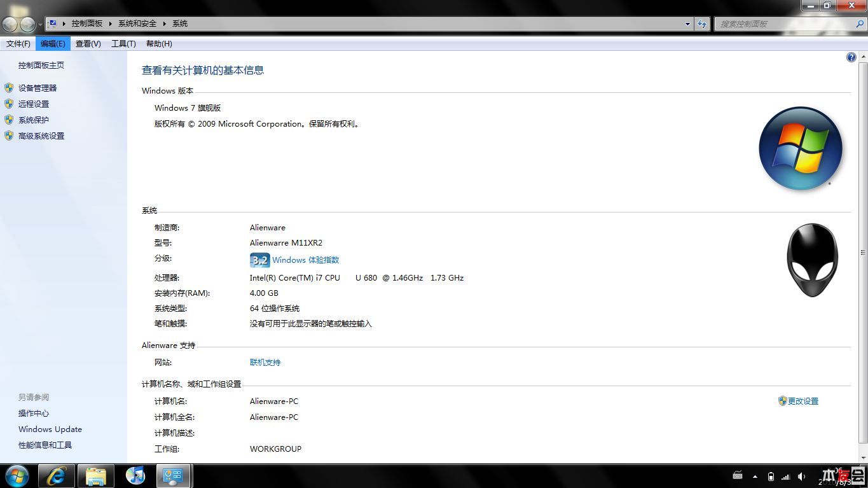
Task: Open the Windows Start button
Action: (17, 475)
